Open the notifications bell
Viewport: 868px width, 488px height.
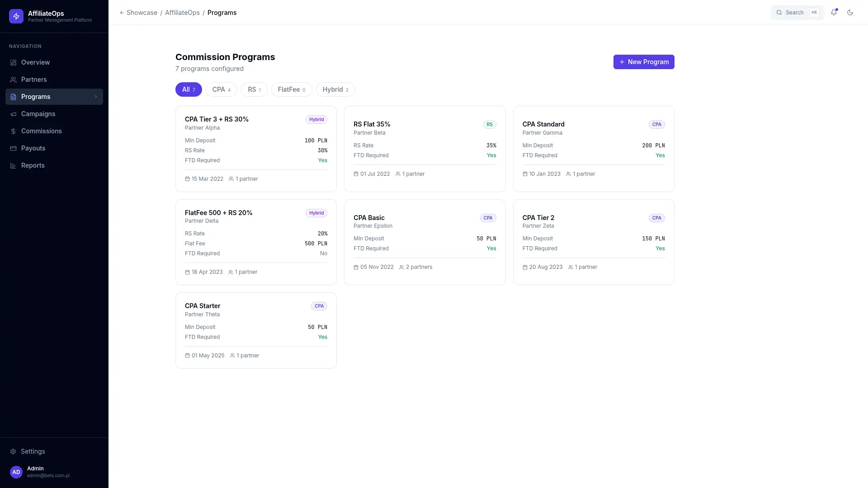coord(834,13)
